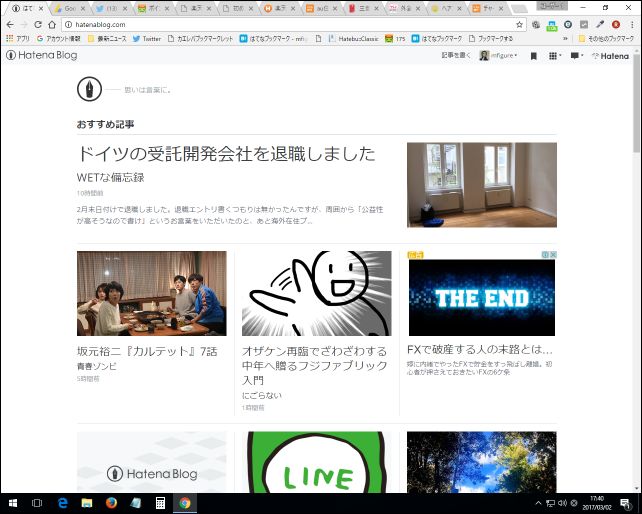Open the HatebuClassic bookmark

tap(353, 38)
